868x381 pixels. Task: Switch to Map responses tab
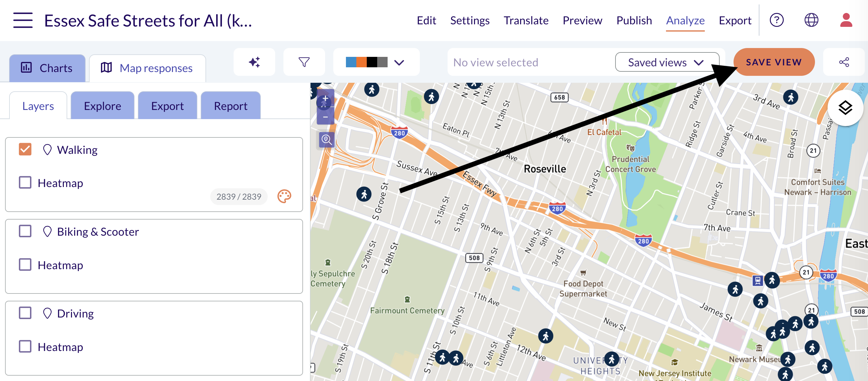pyautogui.click(x=147, y=68)
